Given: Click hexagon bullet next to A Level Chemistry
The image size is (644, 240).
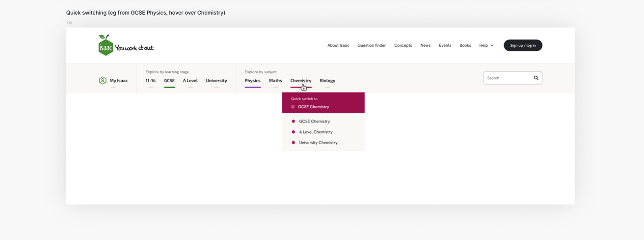Looking at the screenshot, I should click(x=294, y=132).
